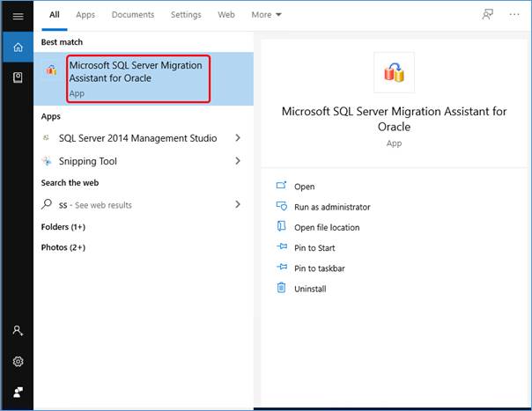The width and height of the screenshot is (532, 411).
Task: Click the Best match header
Action: (x=62, y=42)
